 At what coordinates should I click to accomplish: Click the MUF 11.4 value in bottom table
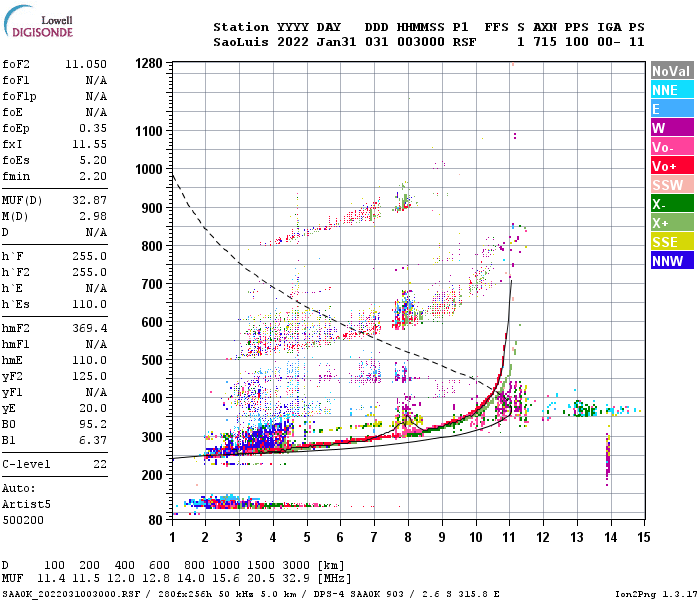click(x=51, y=579)
